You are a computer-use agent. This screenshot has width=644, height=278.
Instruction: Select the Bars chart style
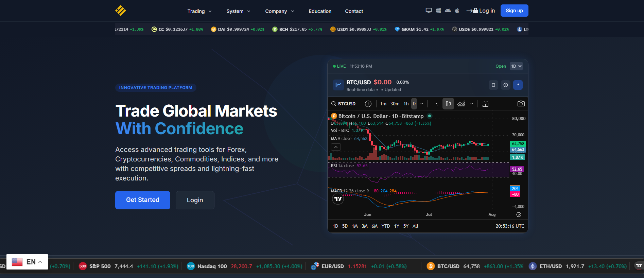click(435, 104)
